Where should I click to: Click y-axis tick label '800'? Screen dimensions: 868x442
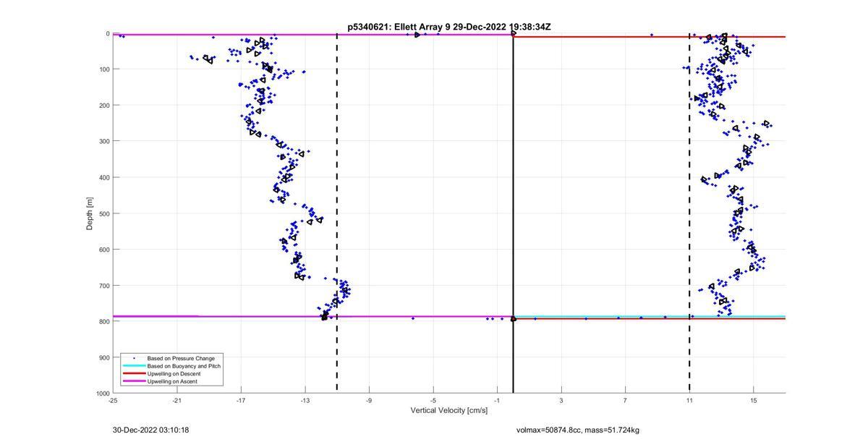104,321
